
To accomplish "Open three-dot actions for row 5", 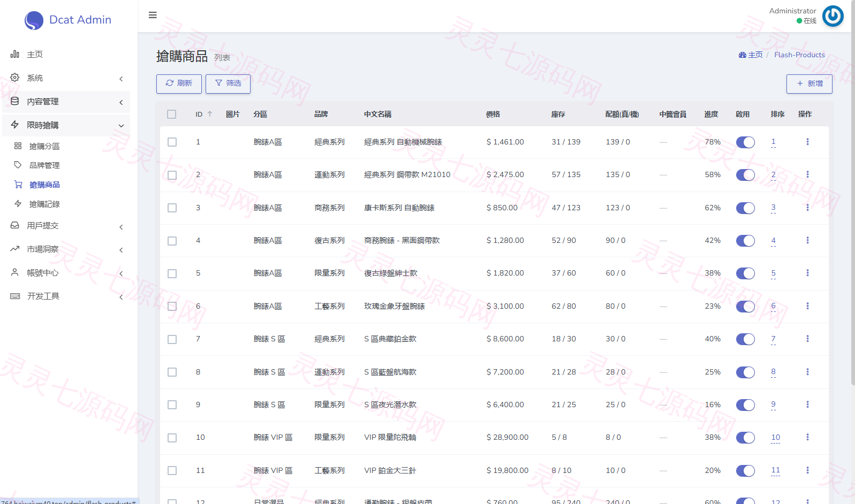I will 807,273.
